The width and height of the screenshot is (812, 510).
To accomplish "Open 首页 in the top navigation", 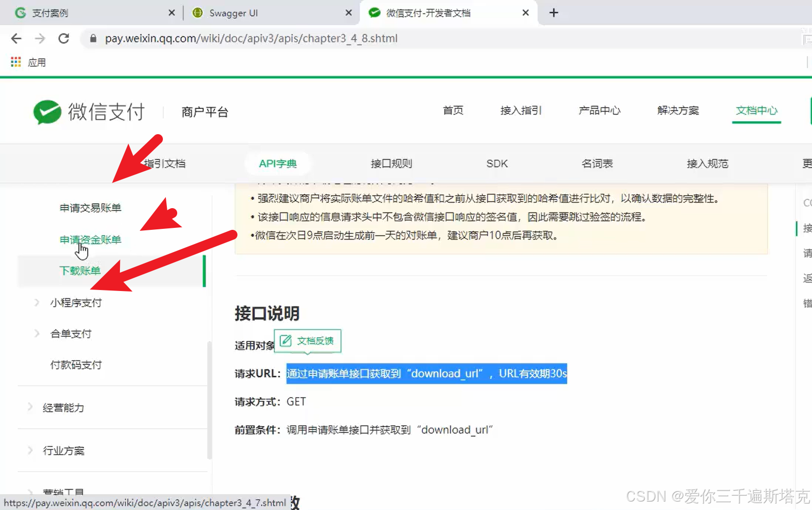I will [453, 110].
